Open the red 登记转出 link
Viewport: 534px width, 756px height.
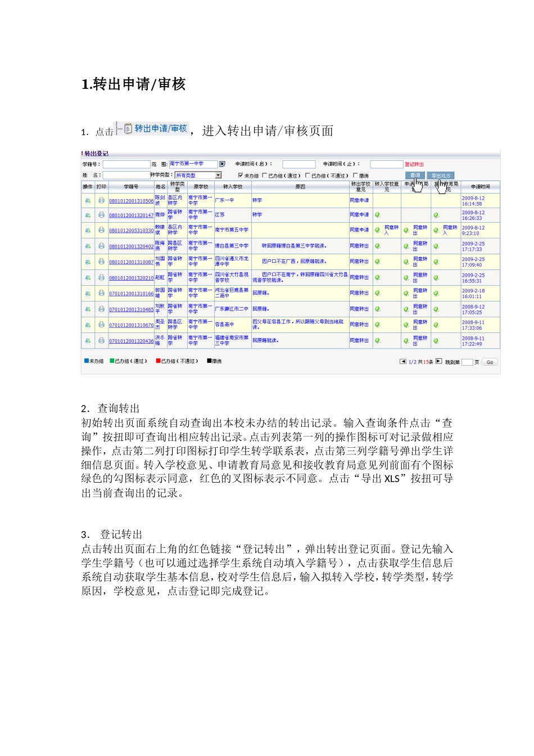coord(414,164)
